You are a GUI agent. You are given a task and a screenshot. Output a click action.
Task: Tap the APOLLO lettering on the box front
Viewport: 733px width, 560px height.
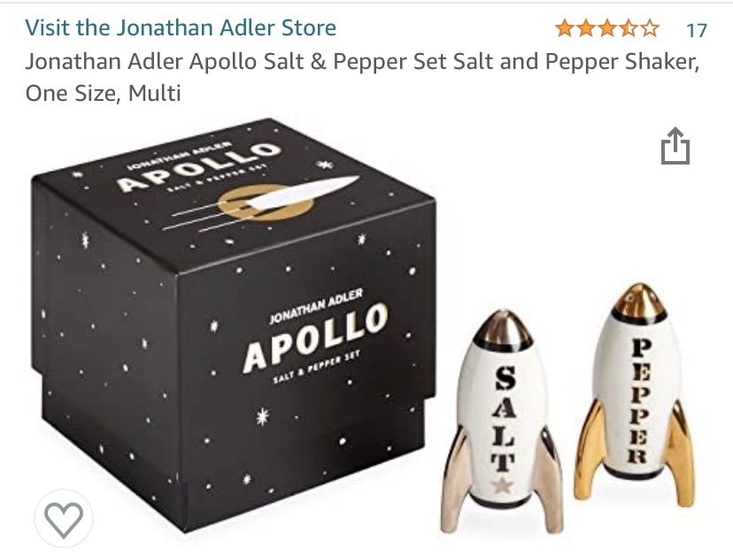tap(315, 338)
